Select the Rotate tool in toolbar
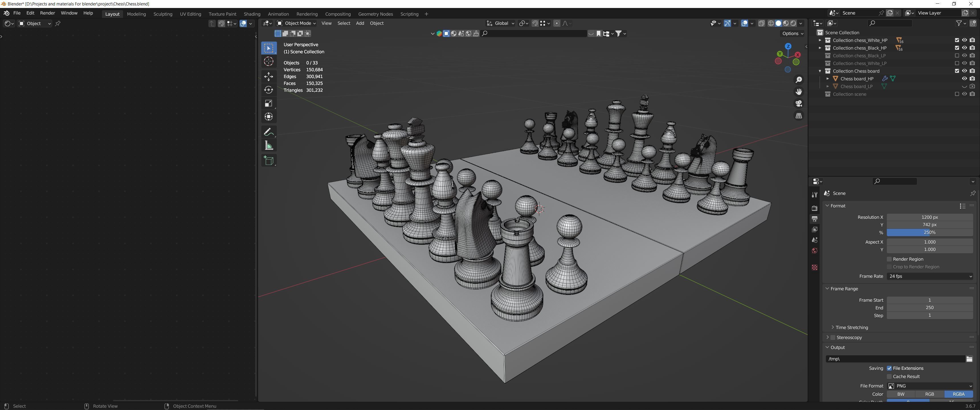The height and width of the screenshot is (410, 980). coord(269,90)
